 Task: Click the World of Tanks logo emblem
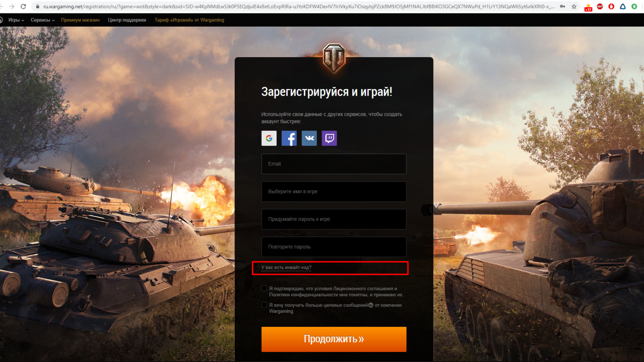click(334, 58)
